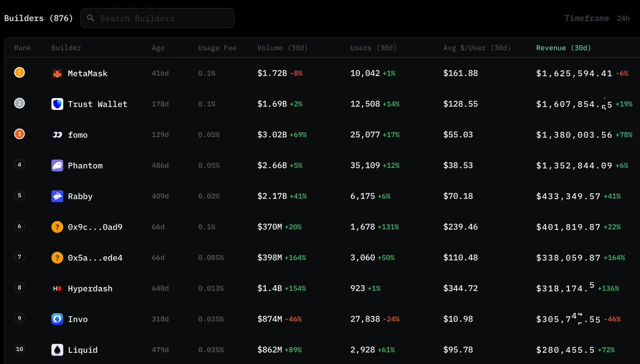Click the question-mark icon for 0x5a...ede4
Viewport: 640px width, 364px height.
tap(57, 258)
